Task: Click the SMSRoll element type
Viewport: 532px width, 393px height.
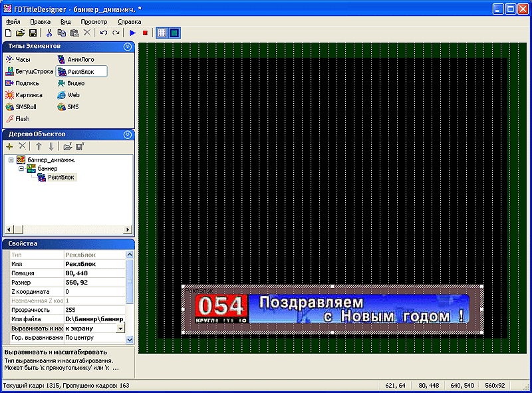Action: [21, 107]
